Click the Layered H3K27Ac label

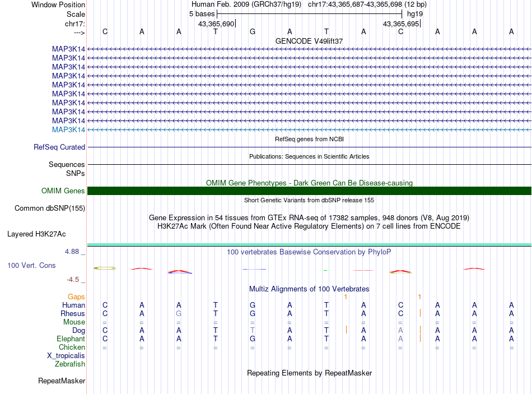[x=36, y=234]
